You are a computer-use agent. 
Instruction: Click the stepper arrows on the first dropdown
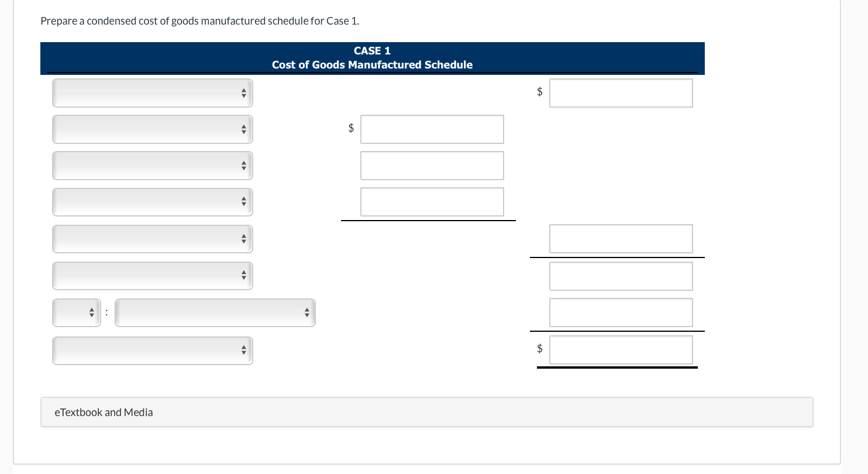(243, 92)
